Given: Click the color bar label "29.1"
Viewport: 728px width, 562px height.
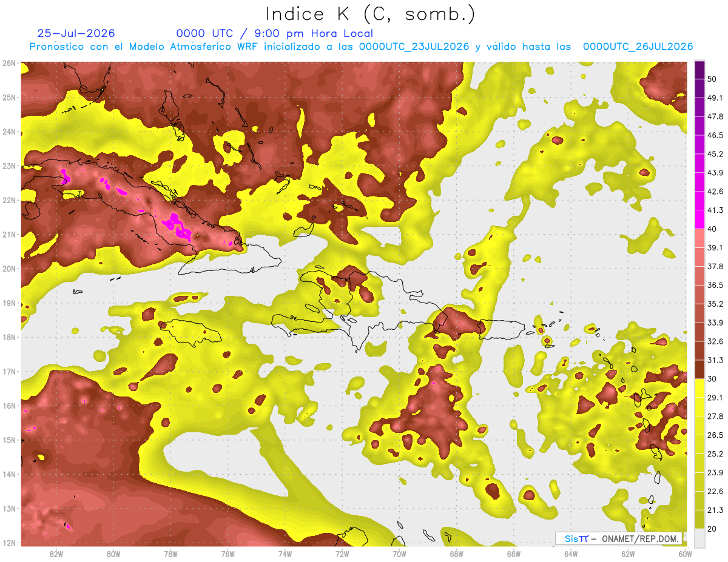Looking at the screenshot, I should click(x=715, y=397).
